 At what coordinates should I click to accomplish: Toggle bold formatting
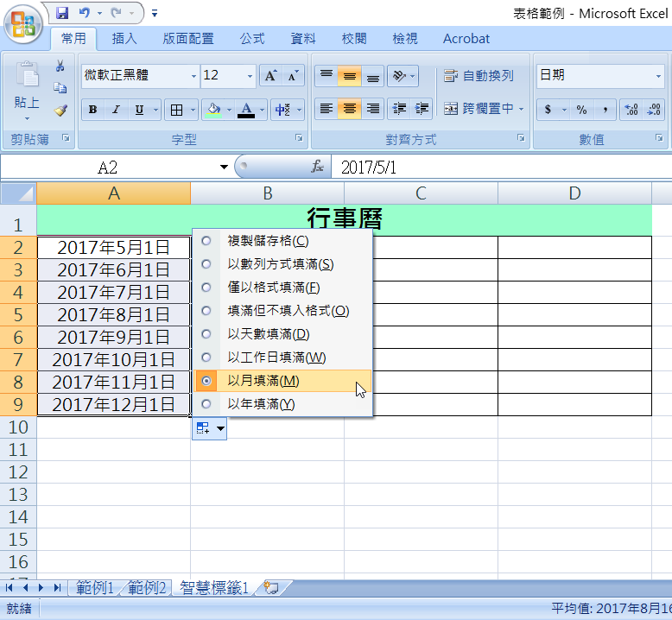pos(92,110)
